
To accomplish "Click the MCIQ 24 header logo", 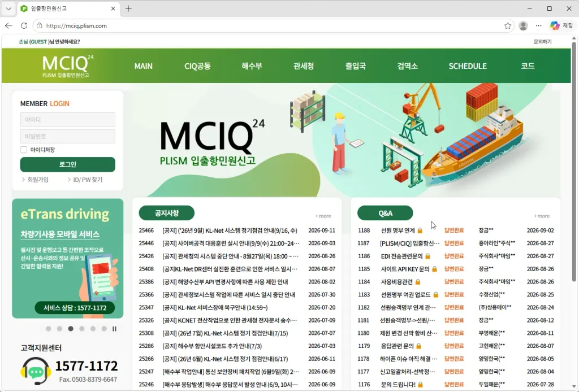I will pos(68,66).
